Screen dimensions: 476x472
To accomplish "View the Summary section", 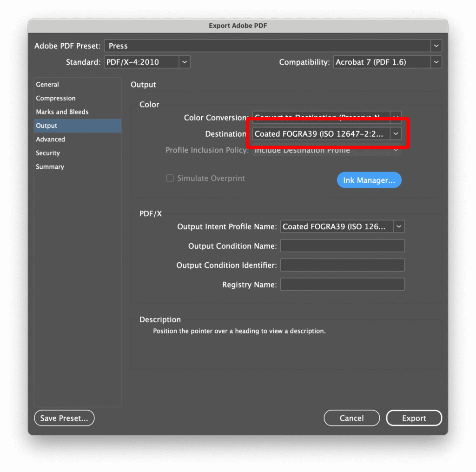I will click(50, 167).
